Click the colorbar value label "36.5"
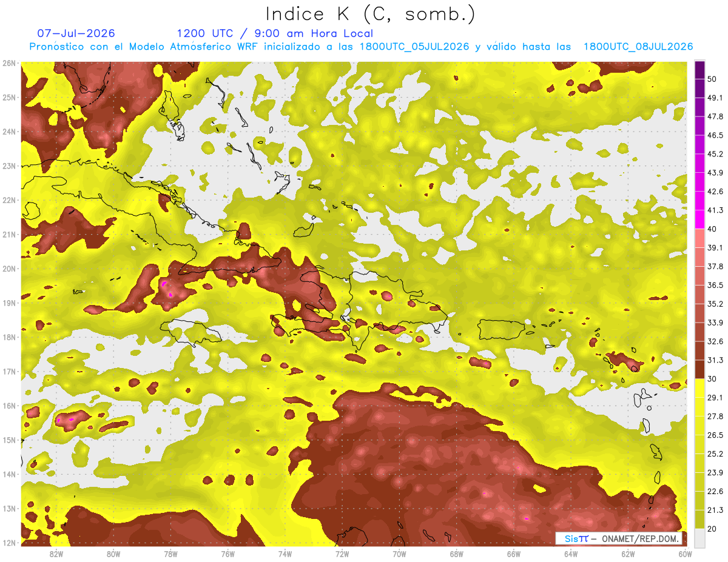Image resolution: width=728 pixels, height=562 pixels. coord(715,285)
